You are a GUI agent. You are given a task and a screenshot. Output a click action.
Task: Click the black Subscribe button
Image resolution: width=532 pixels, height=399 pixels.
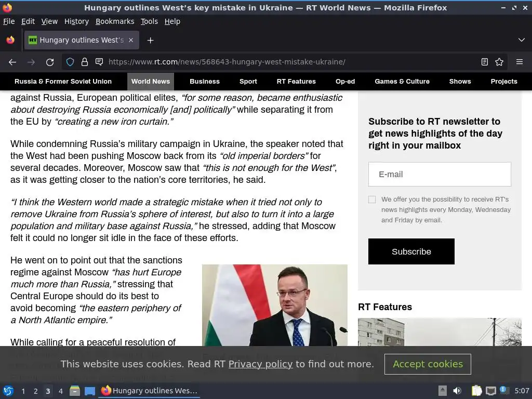(411, 251)
